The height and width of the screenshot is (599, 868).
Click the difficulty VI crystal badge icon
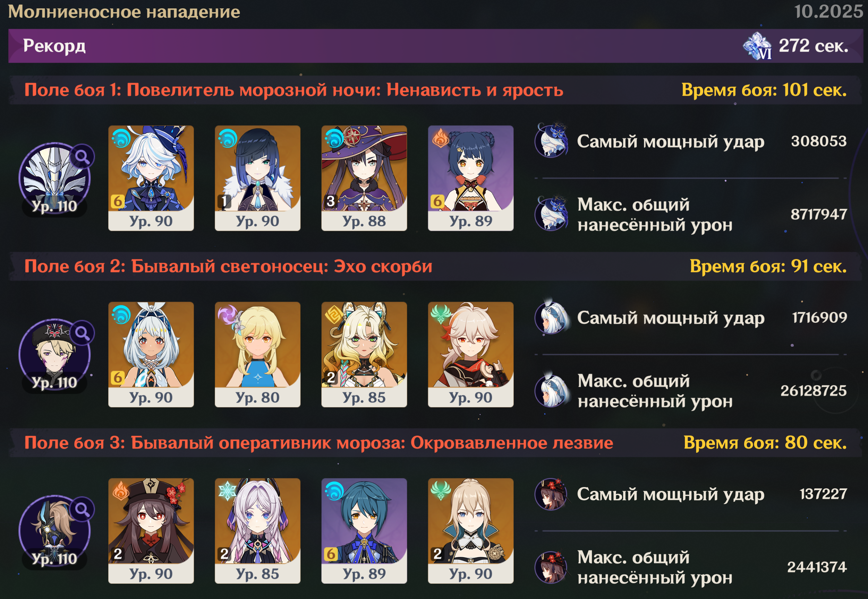(757, 46)
